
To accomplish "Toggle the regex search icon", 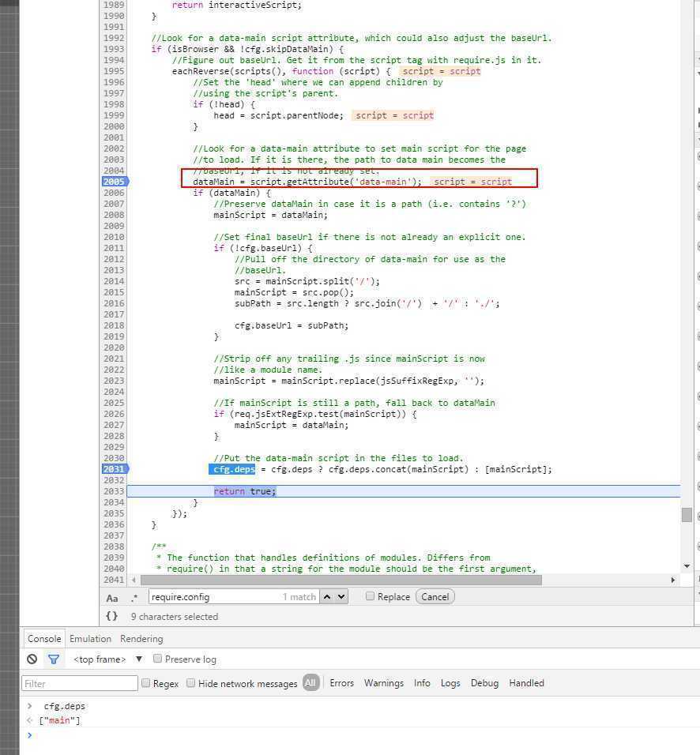I will coord(134,598).
